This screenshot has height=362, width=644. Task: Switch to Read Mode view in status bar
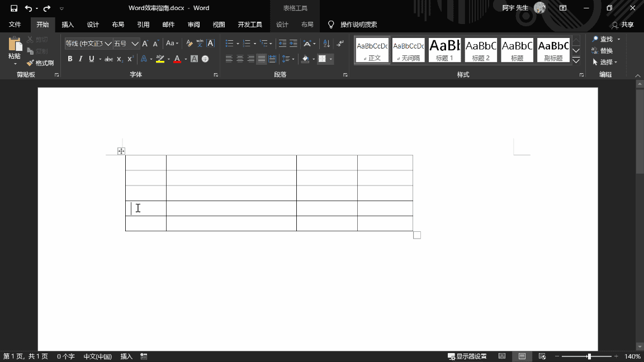point(502,356)
